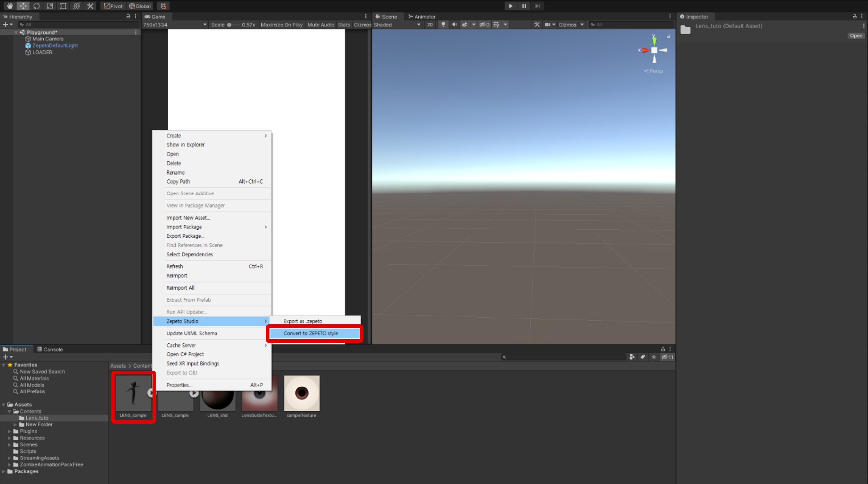Toggle scene lighting bulb icon
The image size is (868, 484).
pyautogui.click(x=443, y=25)
